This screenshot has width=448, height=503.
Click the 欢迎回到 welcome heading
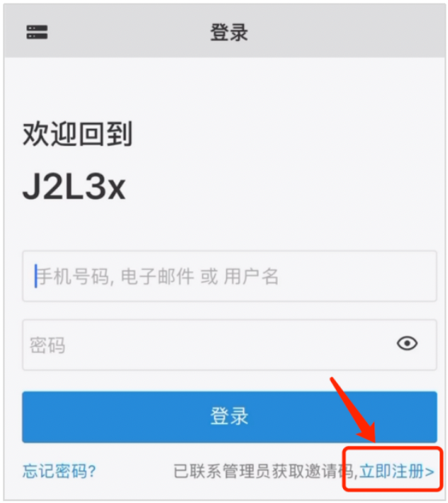(77, 134)
